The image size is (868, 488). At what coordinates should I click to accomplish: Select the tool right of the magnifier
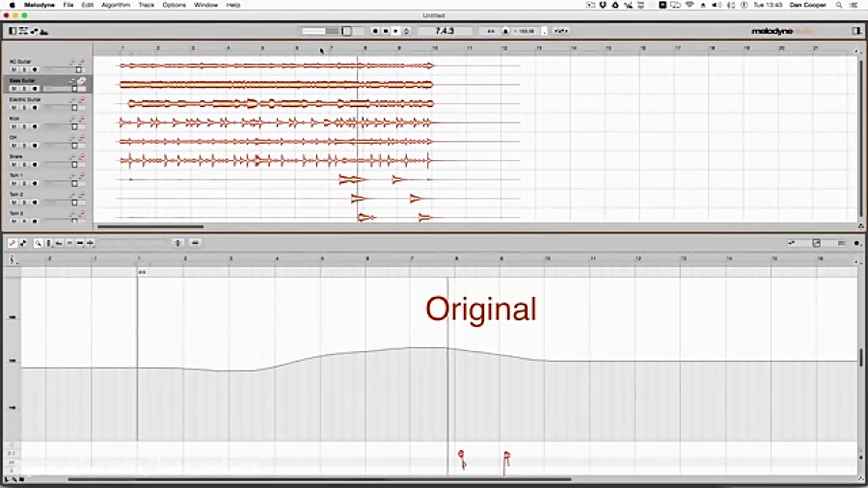pyautogui.click(x=48, y=243)
